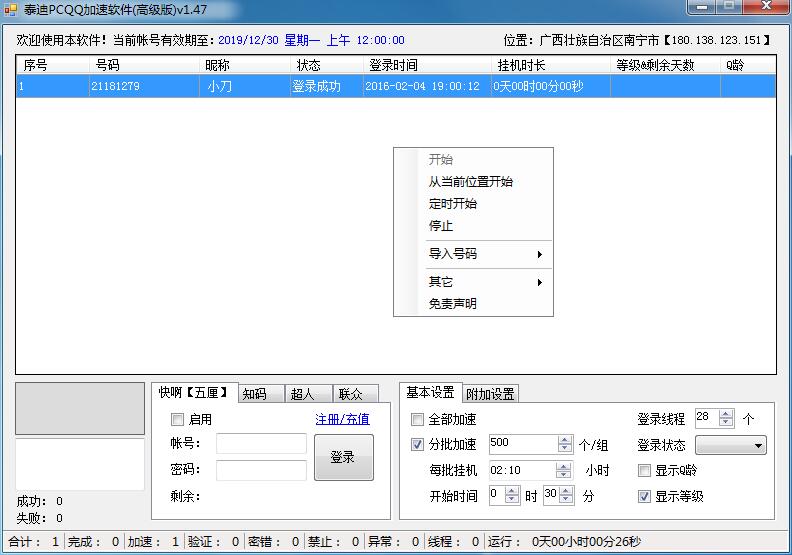Uncheck the 分批加速 checkbox
The width and height of the screenshot is (792, 555).
point(417,444)
